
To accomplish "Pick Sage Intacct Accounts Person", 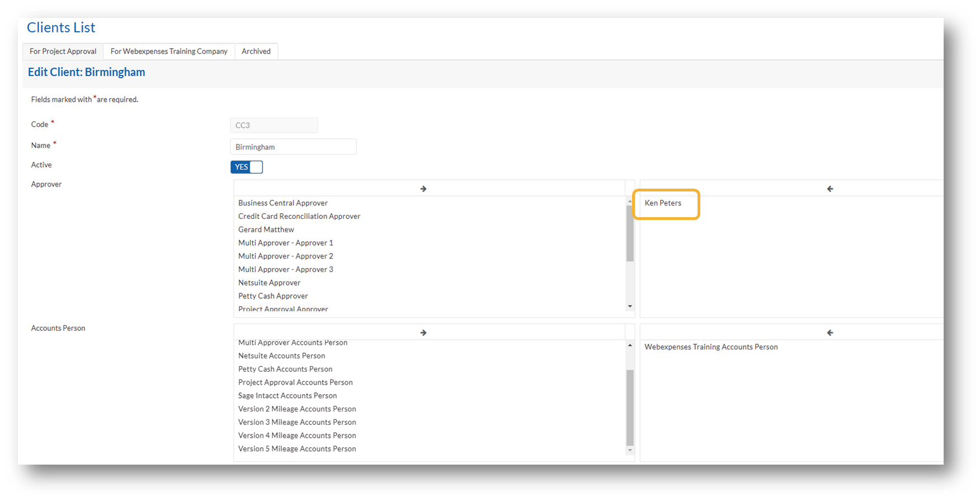I will coord(288,396).
